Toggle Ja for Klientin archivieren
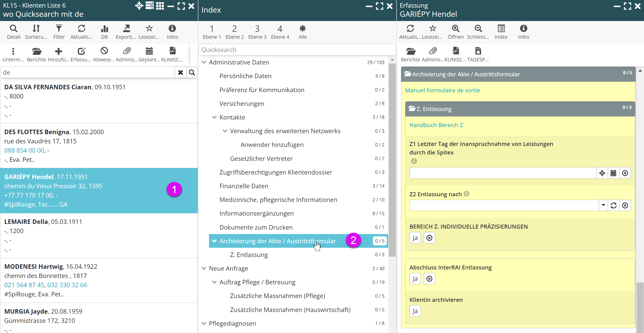Screen dimensions: 644x333 (415, 311)
